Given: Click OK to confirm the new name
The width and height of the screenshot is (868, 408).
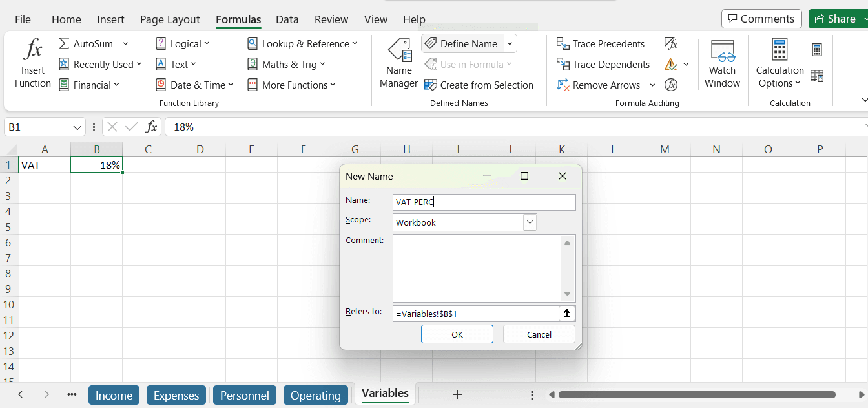Looking at the screenshot, I should pos(457,334).
